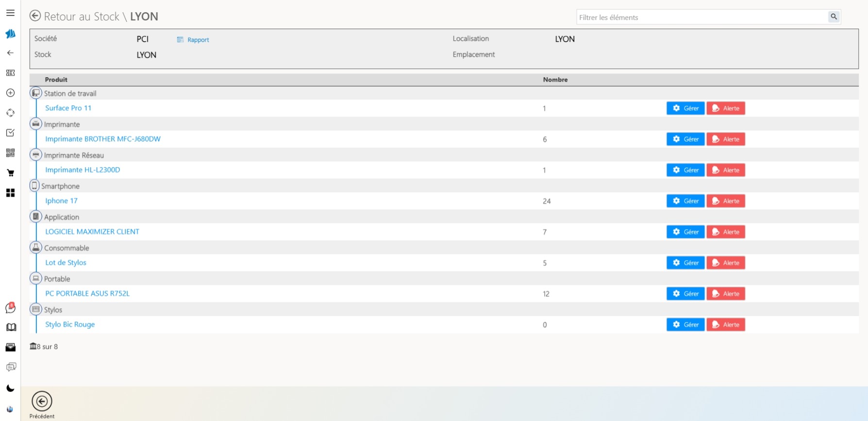Open the four-tile dashboard icon in sidebar
The width and height of the screenshot is (868, 421).
(10, 193)
